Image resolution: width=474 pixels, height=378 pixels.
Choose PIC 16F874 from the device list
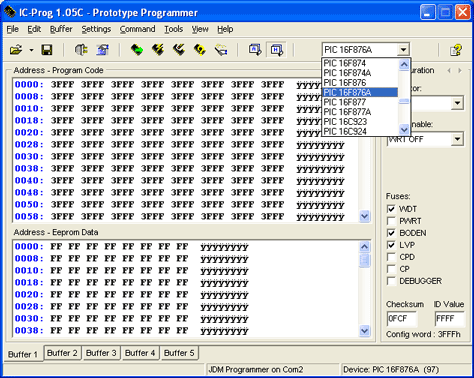[360, 63]
